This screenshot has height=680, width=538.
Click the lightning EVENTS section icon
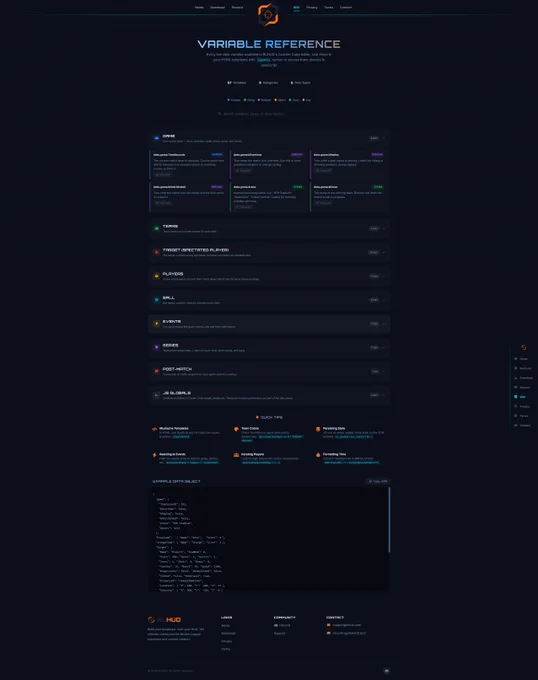click(x=157, y=324)
